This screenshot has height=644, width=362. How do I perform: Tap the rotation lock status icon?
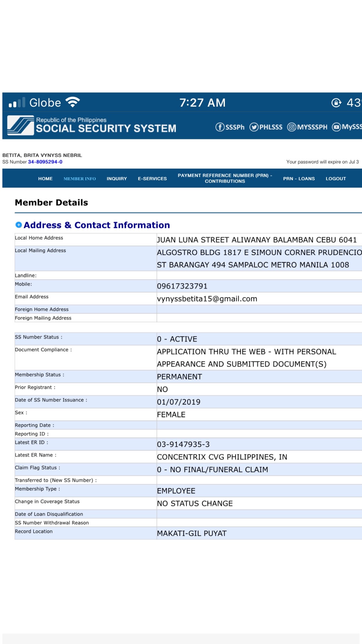point(336,103)
